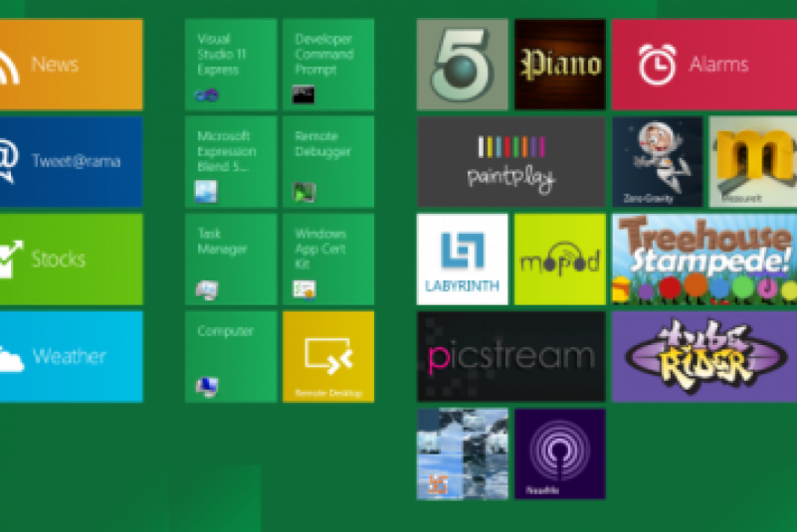Launch the Treehouse Stampede! game tile
This screenshot has width=797, height=532.
click(x=704, y=260)
